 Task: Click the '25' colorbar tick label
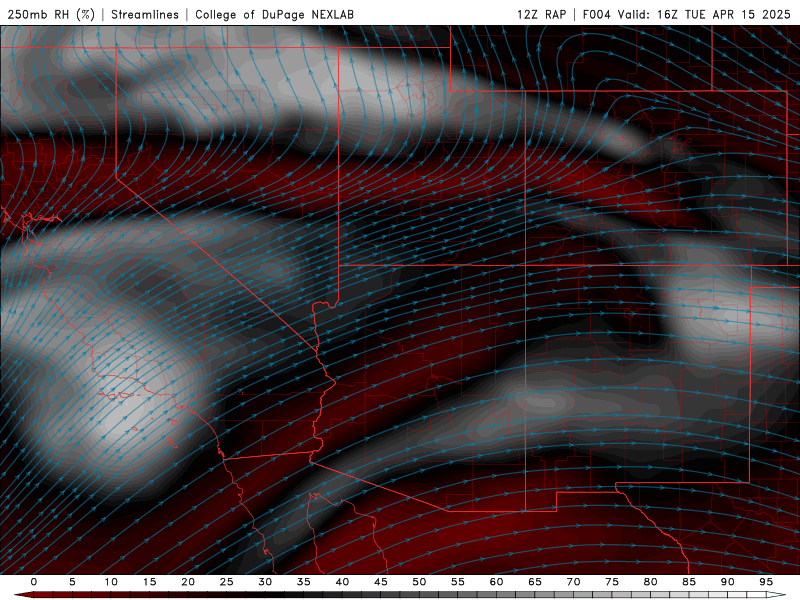[x=227, y=582]
